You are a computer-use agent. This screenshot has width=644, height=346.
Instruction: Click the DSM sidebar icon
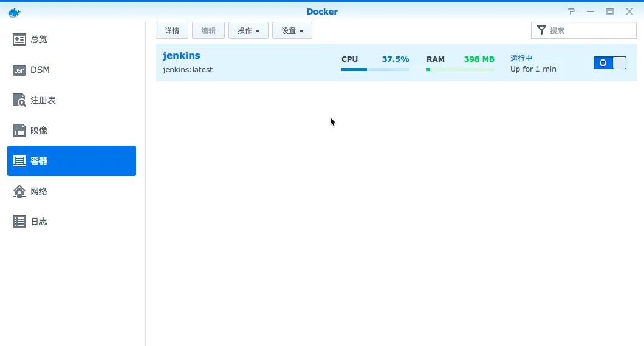(x=19, y=70)
